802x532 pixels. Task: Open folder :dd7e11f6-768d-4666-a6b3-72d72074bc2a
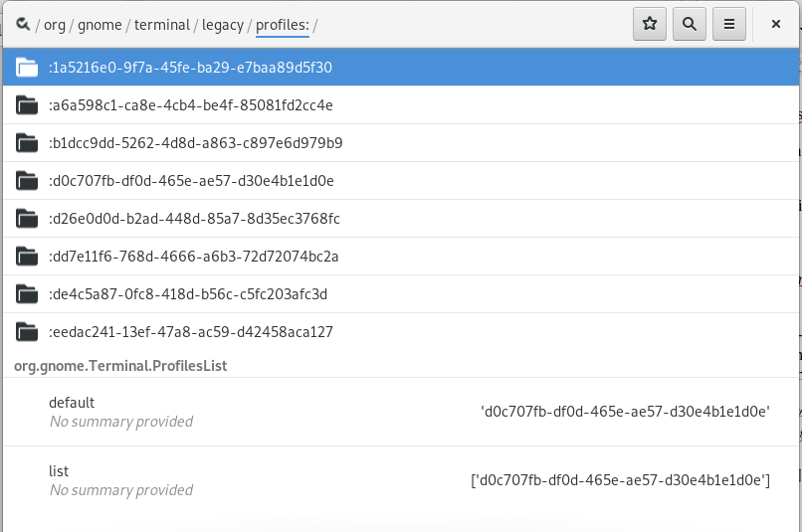(x=401, y=256)
